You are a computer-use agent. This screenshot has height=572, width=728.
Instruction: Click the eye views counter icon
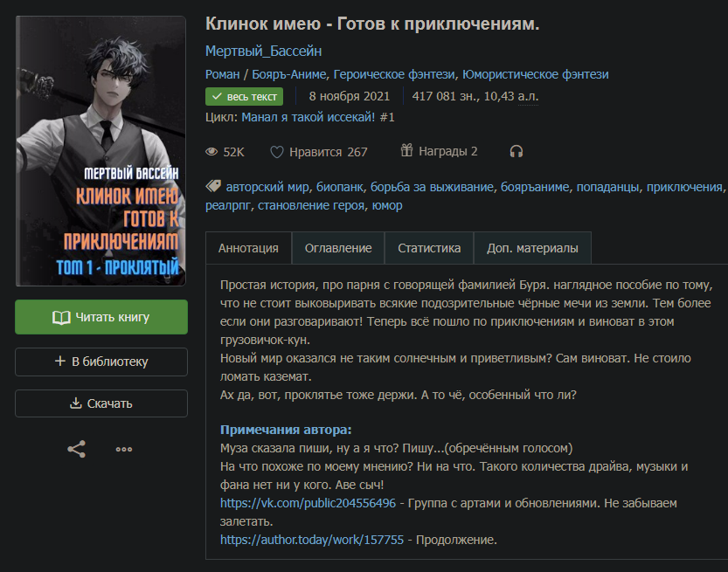pos(211,152)
